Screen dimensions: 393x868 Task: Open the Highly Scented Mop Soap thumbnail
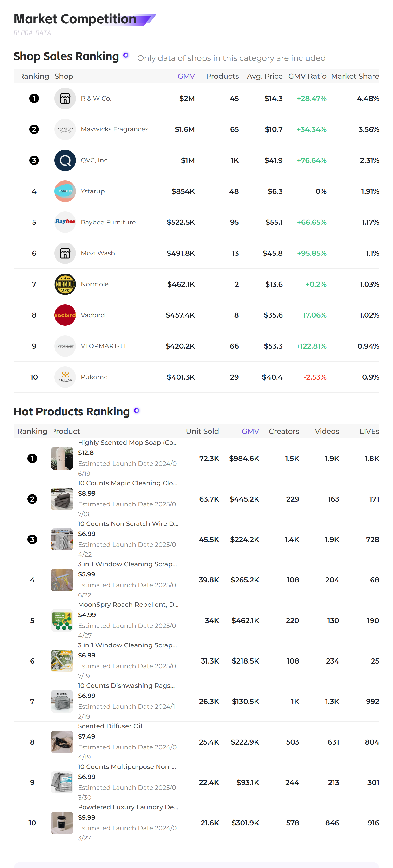click(62, 458)
